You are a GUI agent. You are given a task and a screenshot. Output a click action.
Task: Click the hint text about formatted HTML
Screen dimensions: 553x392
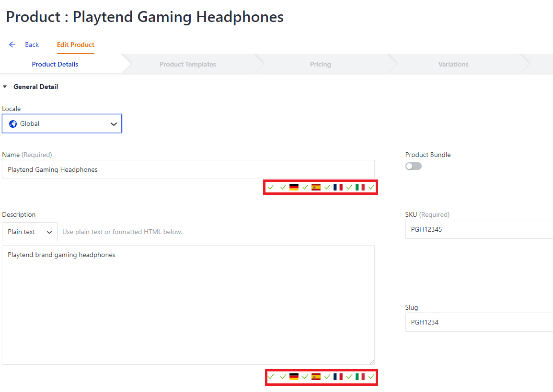coord(122,232)
